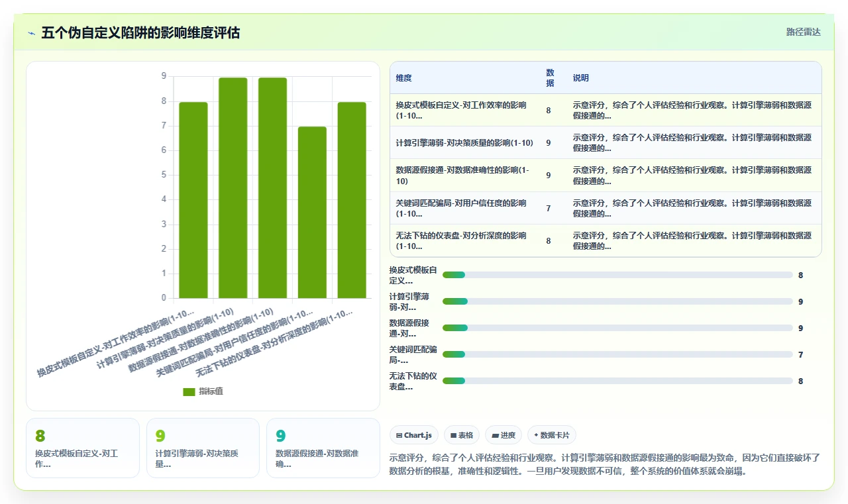
Task: Click the 数据源假接通 progress bar
Action: pos(617,328)
